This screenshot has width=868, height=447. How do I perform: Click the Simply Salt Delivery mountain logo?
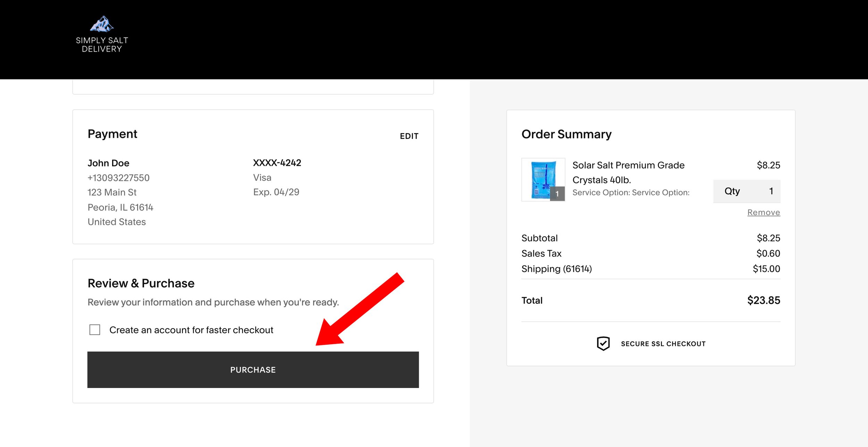click(102, 24)
